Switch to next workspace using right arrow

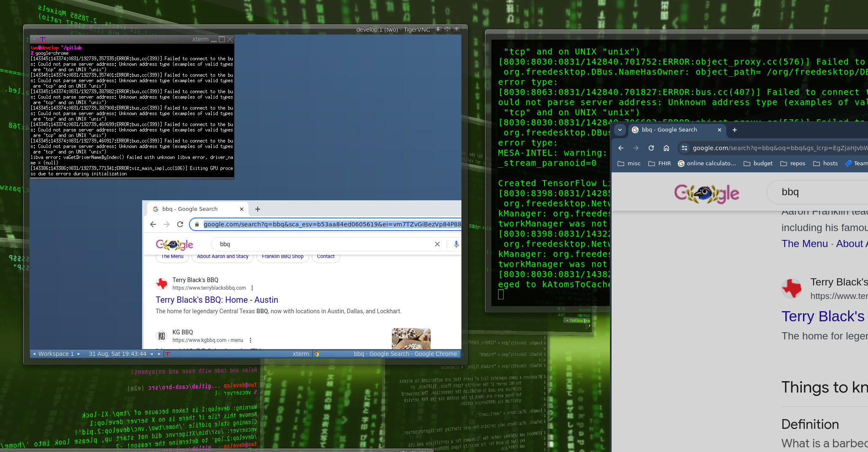click(78, 354)
